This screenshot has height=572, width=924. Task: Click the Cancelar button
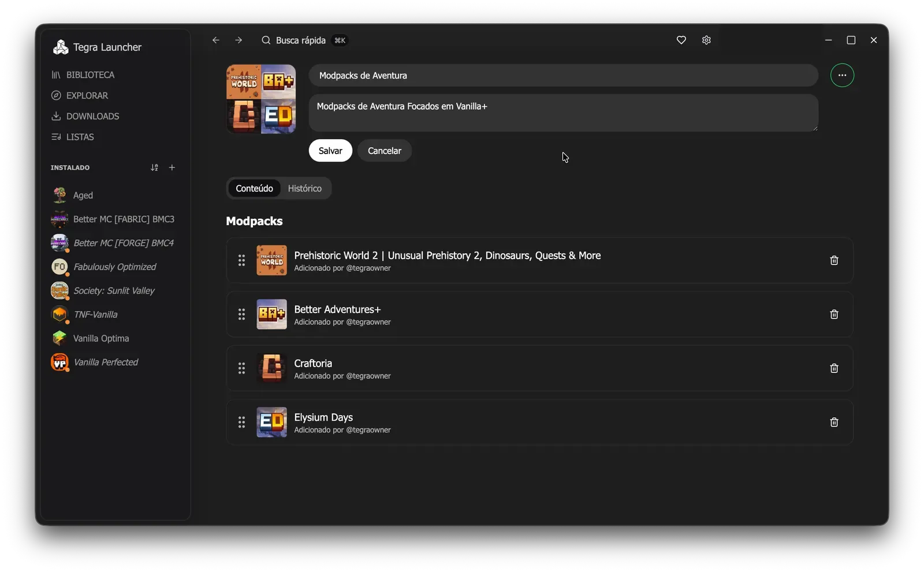point(385,151)
